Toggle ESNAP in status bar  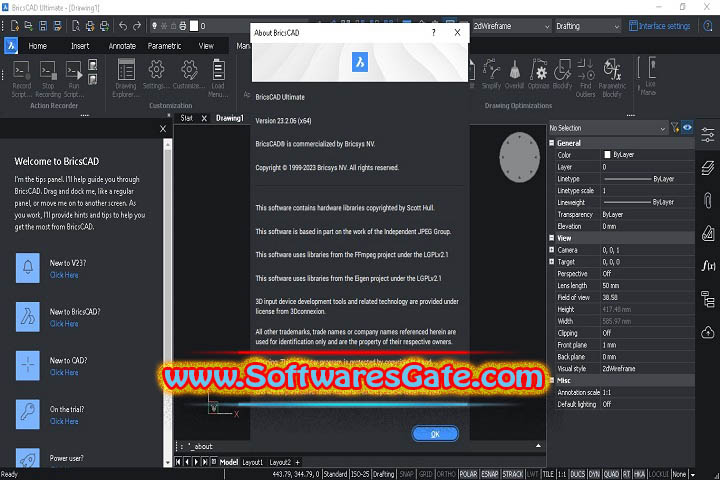coord(489,474)
